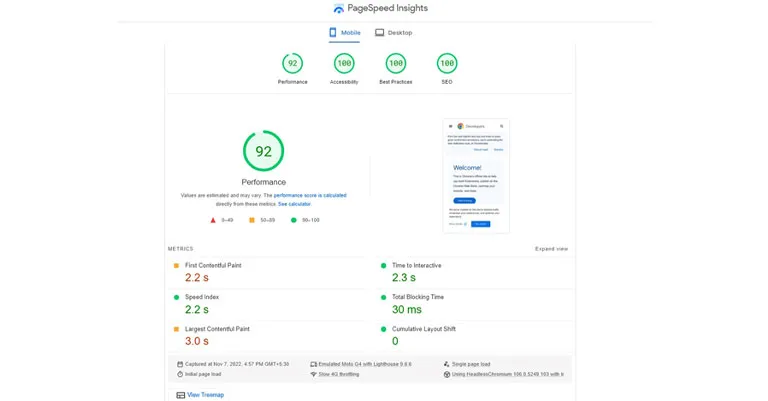Click the green dot next to Speed Index
768x401 pixels.
pyautogui.click(x=176, y=297)
